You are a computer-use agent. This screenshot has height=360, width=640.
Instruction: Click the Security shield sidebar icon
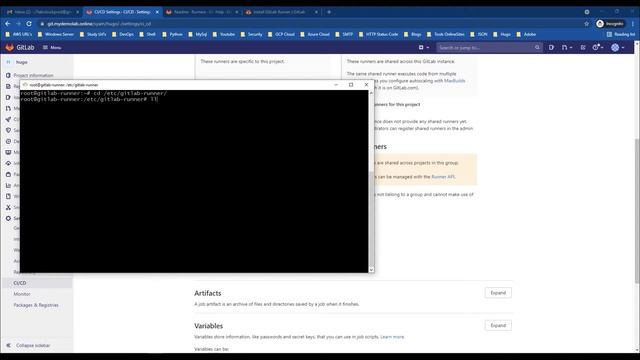point(8,130)
